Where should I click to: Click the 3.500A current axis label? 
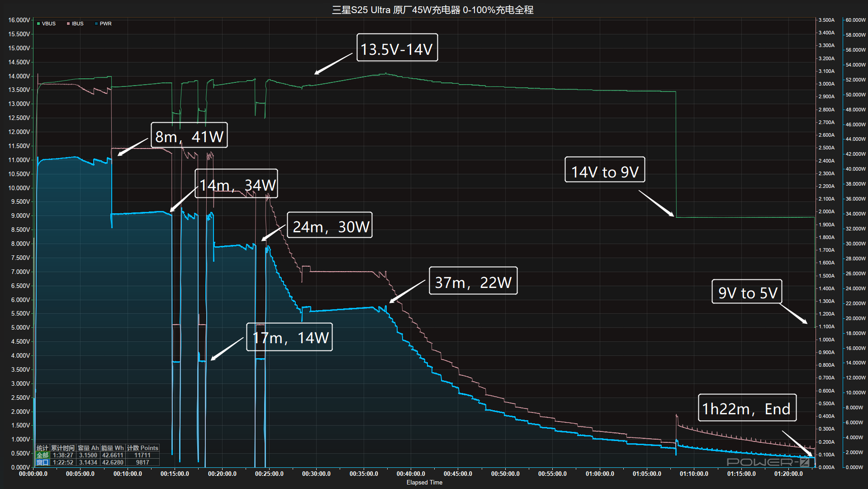[x=826, y=20]
